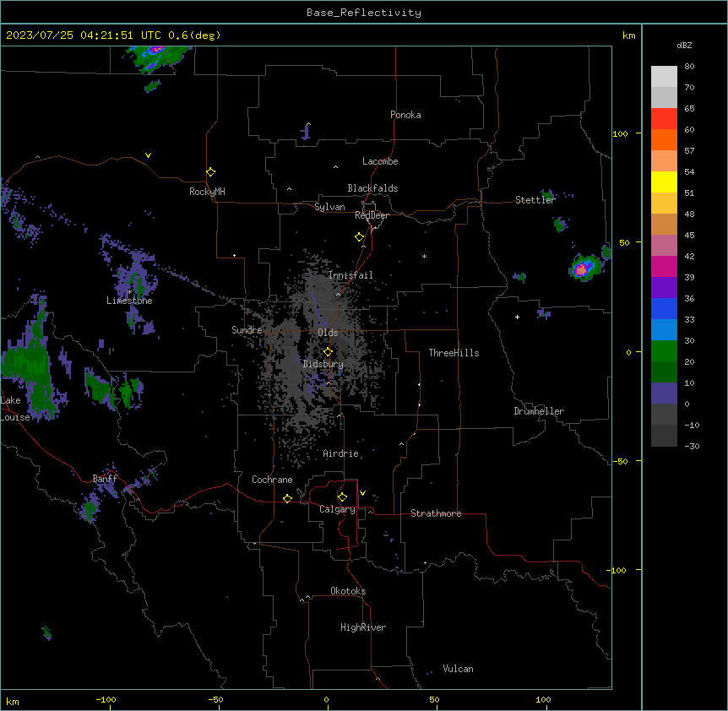The height and width of the screenshot is (711, 728).
Task: Click the -50 tick on the bottom axis
Action: pyautogui.click(x=215, y=699)
